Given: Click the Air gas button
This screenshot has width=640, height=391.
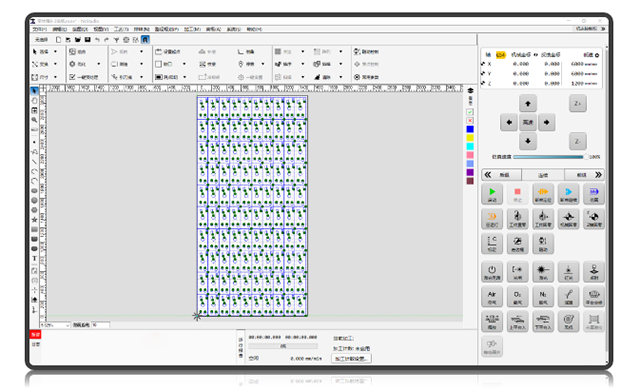Looking at the screenshot, I should coord(492,297).
